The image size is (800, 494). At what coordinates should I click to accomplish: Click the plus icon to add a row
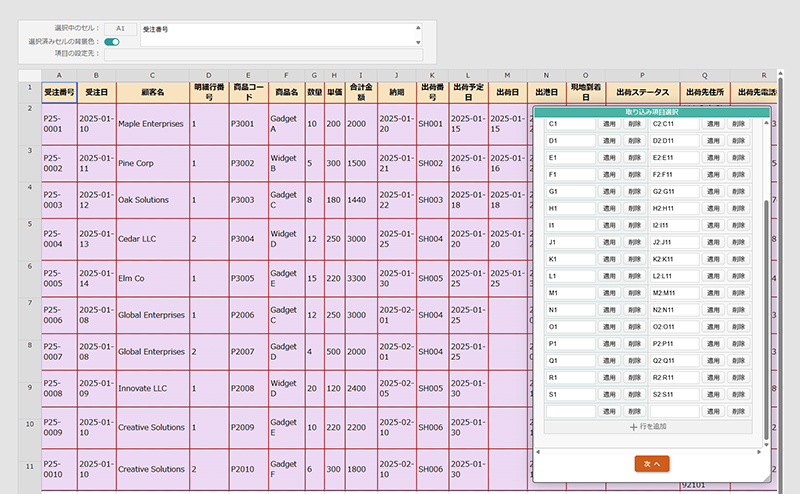[633, 427]
